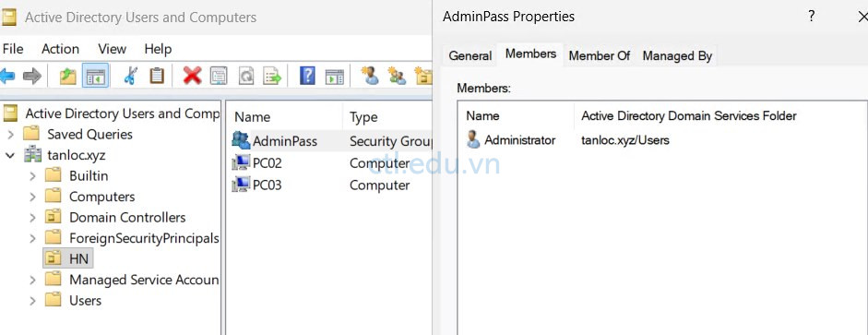
Task: Select ForeignSecurityPrincipals in the tree
Action: pyautogui.click(x=144, y=238)
